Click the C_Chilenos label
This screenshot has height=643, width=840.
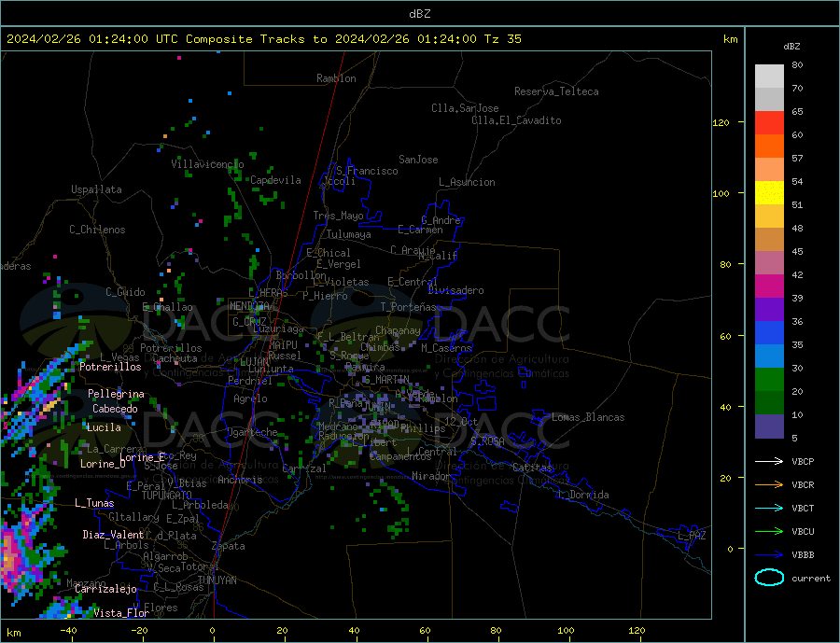[97, 230]
